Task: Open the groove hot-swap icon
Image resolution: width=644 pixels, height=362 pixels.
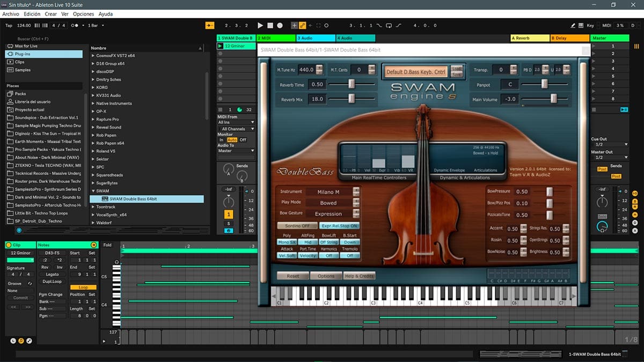Action: coord(30,283)
